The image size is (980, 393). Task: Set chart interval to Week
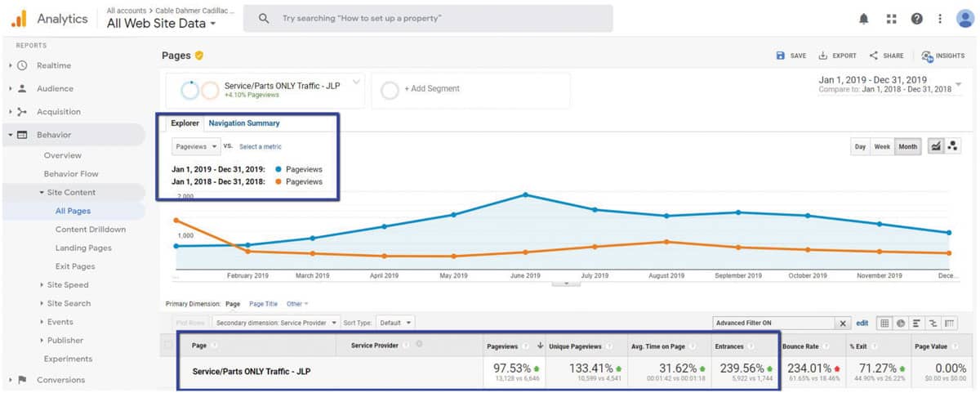point(882,147)
